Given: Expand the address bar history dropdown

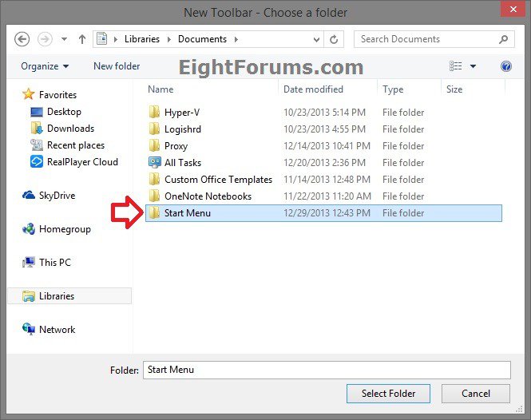Looking at the screenshot, I should (318, 39).
